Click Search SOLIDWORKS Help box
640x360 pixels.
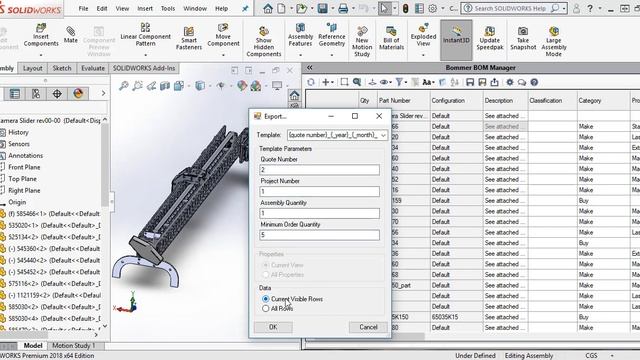(511, 8)
